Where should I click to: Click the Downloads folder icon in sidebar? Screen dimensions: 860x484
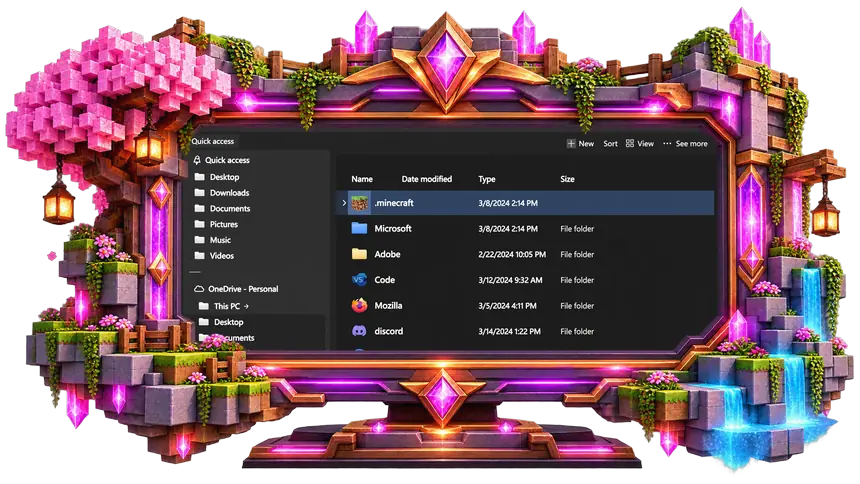tap(200, 193)
